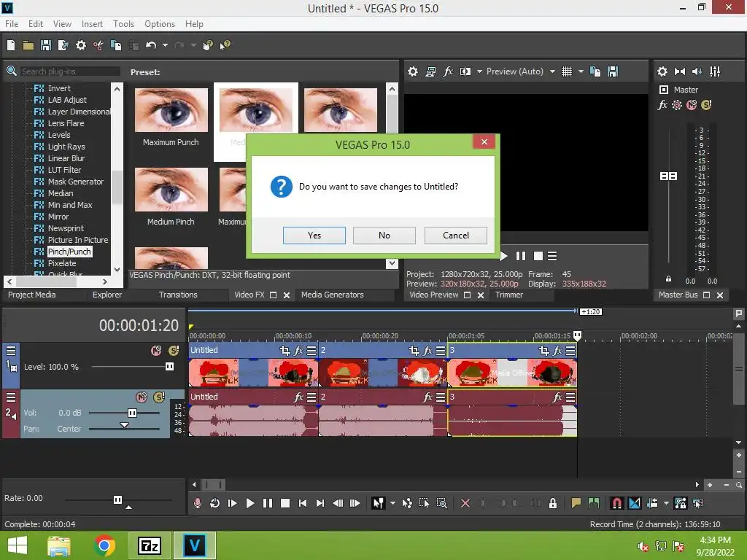This screenshot has width=747, height=560.
Task: Click the Cut scissors icon
Action: pyautogui.click(x=98, y=45)
